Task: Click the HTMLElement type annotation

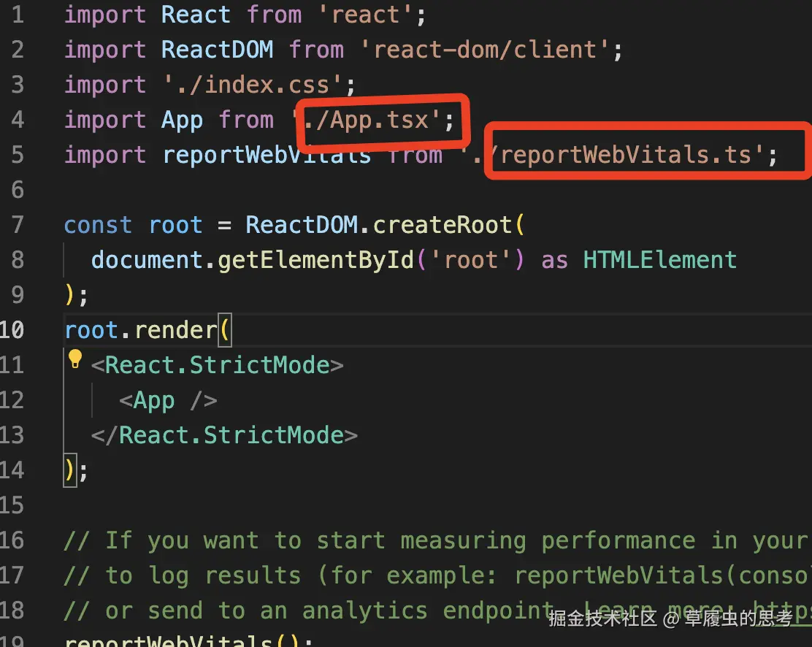Action: [659, 260]
